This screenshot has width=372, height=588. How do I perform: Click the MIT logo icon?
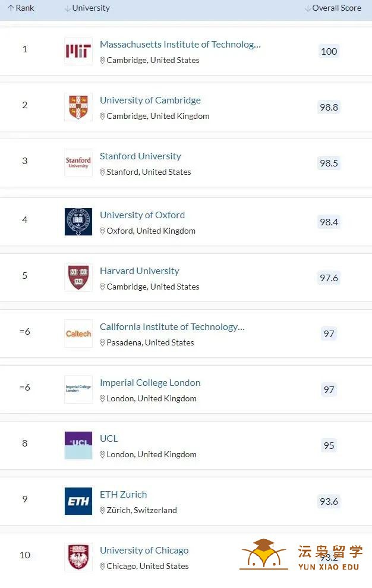click(78, 51)
